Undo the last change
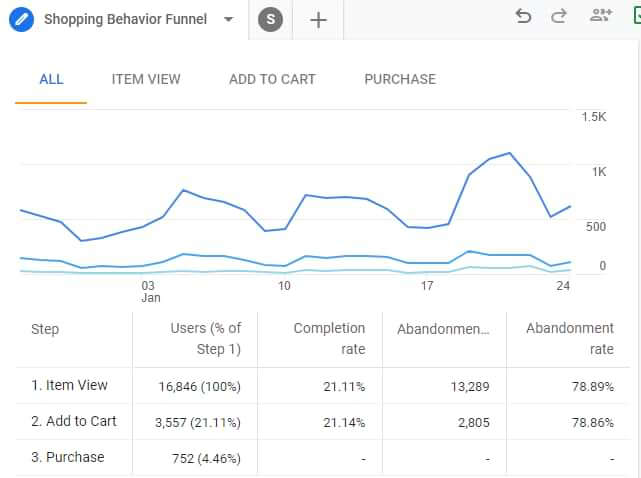 pyautogui.click(x=523, y=16)
